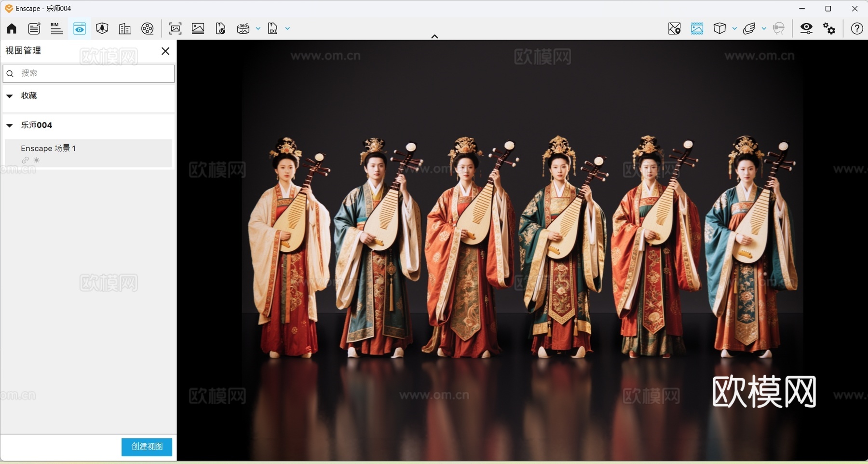
Task: Click the export file with checkmark icon
Action: click(x=220, y=28)
